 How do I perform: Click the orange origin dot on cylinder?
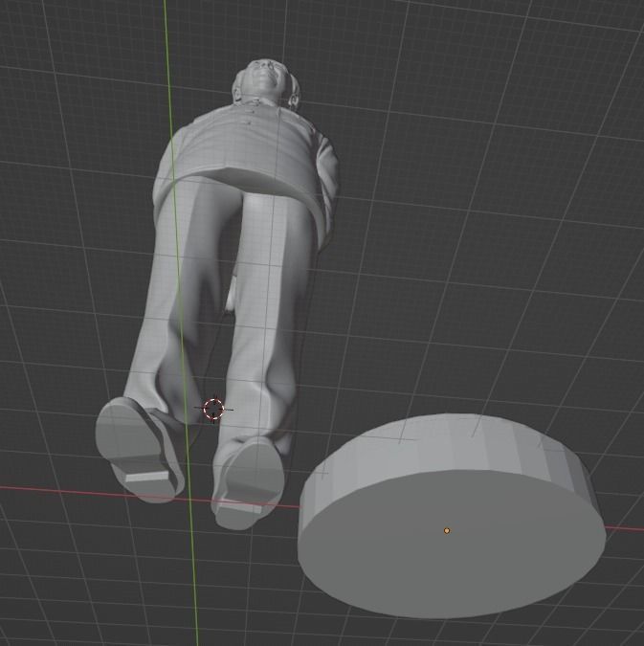click(447, 530)
